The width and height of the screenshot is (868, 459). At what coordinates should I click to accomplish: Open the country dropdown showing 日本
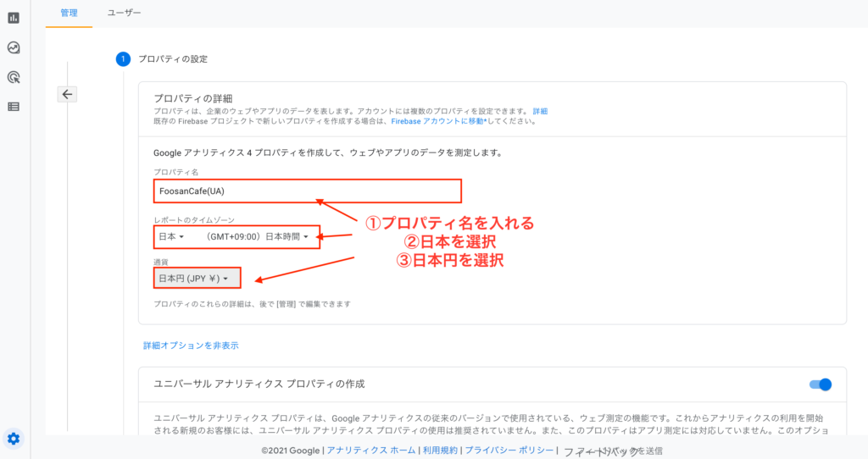(170, 236)
